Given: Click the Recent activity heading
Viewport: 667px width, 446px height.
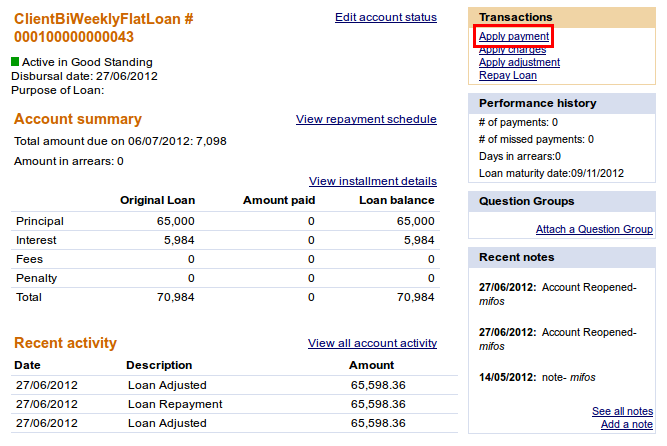Looking at the screenshot, I should [x=65, y=343].
